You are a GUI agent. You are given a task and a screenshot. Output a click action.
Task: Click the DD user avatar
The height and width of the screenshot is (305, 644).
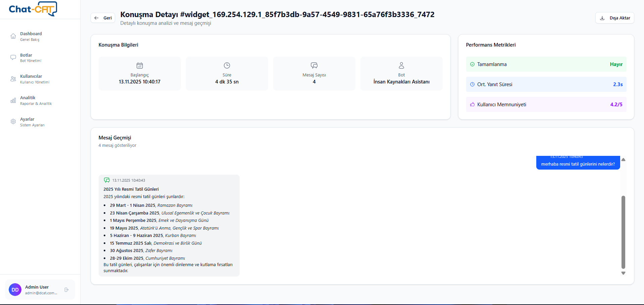coord(15,290)
